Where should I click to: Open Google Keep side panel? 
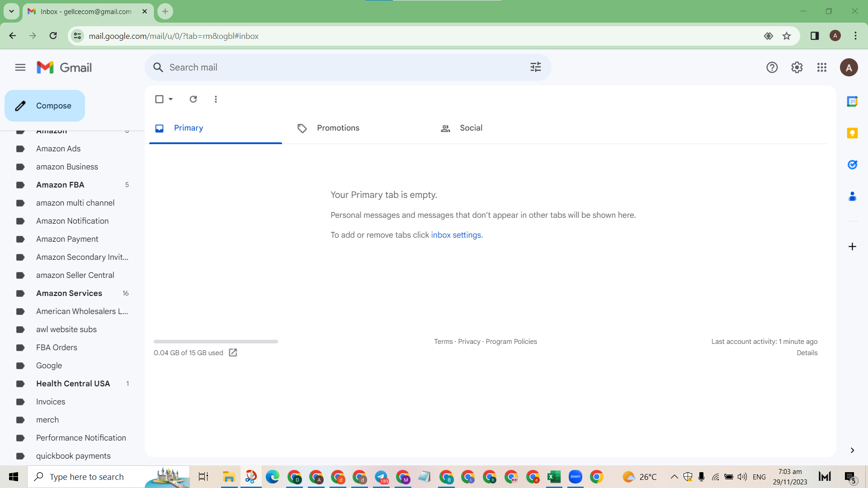[852, 133]
